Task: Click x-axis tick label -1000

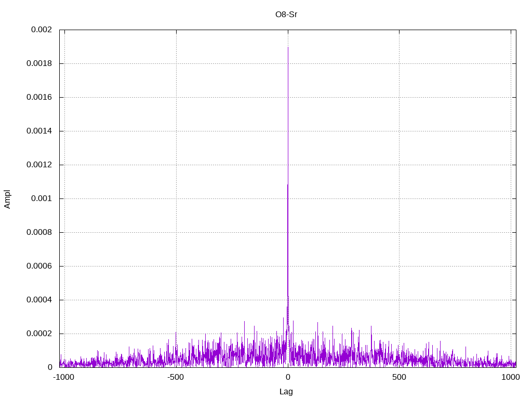Action: tap(63, 377)
